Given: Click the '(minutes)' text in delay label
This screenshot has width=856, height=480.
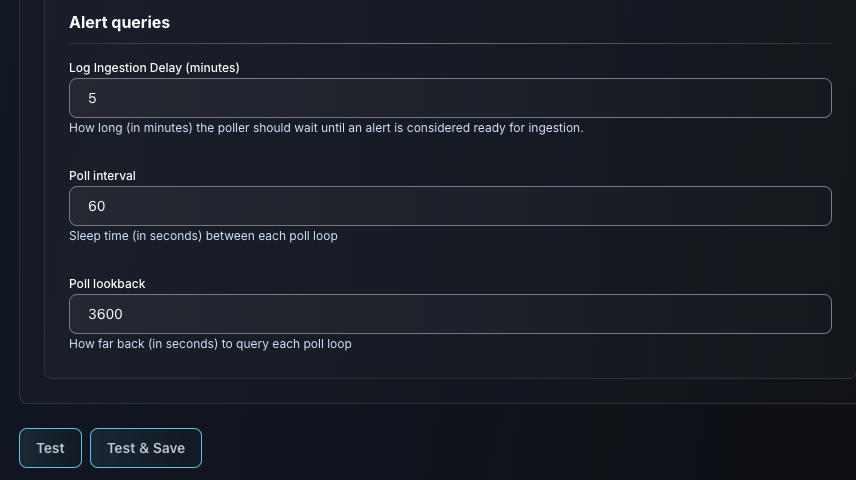Looking at the screenshot, I should pos(212,68).
